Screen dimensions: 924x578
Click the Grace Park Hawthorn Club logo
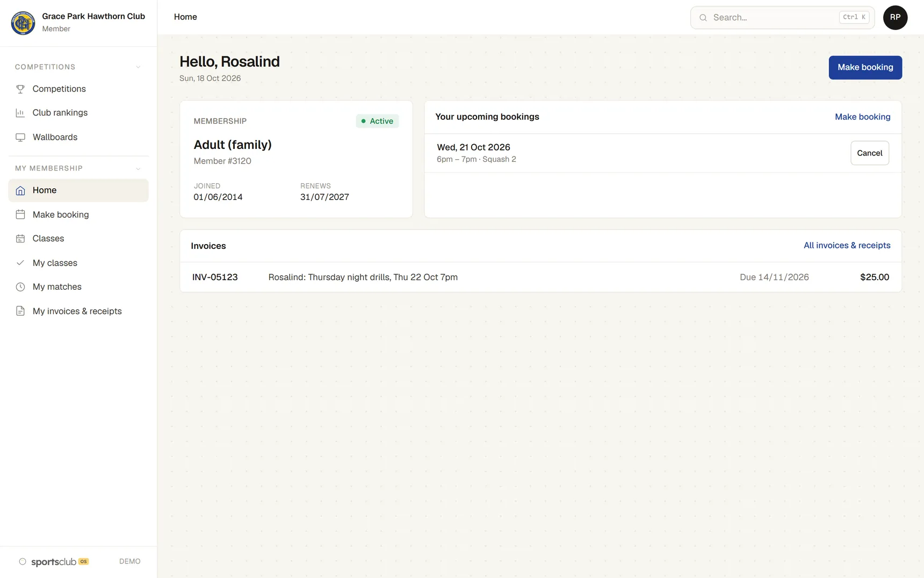coord(23,23)
